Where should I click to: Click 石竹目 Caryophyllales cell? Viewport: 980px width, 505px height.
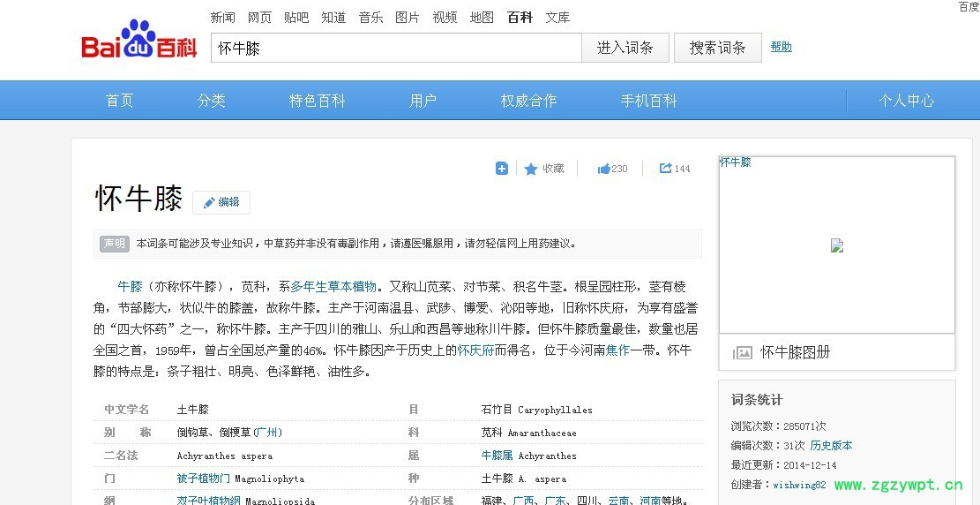pyautogui.click(x=537, y=410)
